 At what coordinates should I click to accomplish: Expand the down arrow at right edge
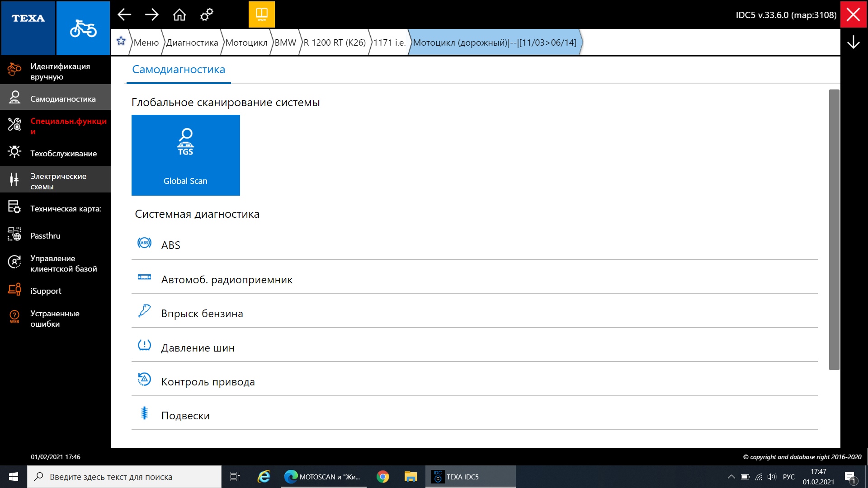click(x=853, y=42)
